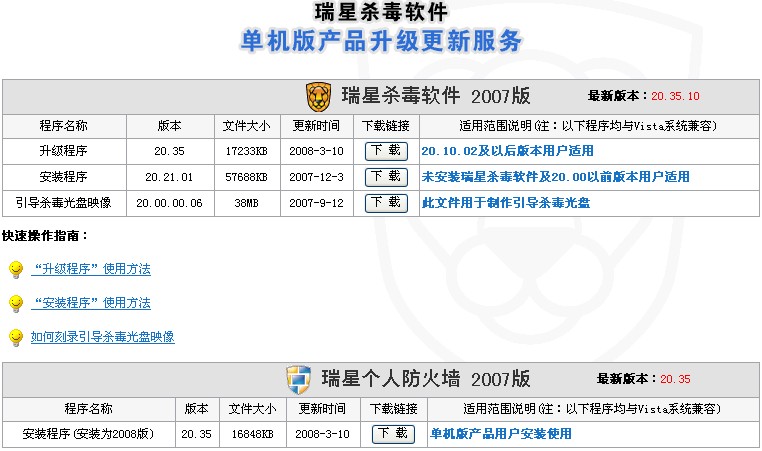
Task: Open link 20.10.02及以后版本用户适用
Action: (507, 151)
